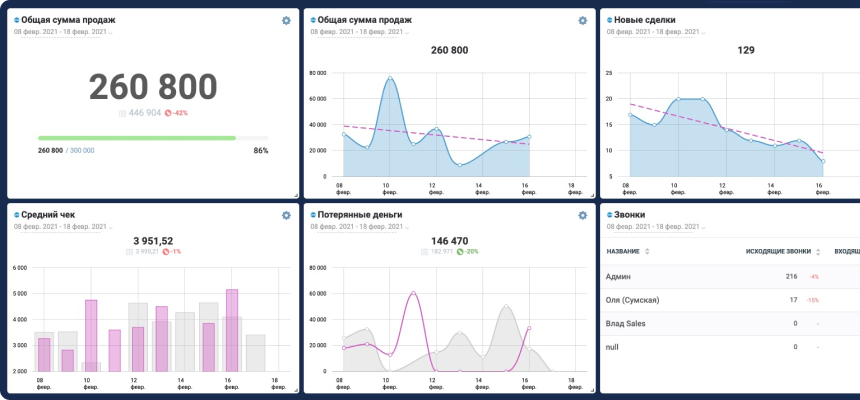Click blue circle icon beside Средний чек title

pos(17,215)
